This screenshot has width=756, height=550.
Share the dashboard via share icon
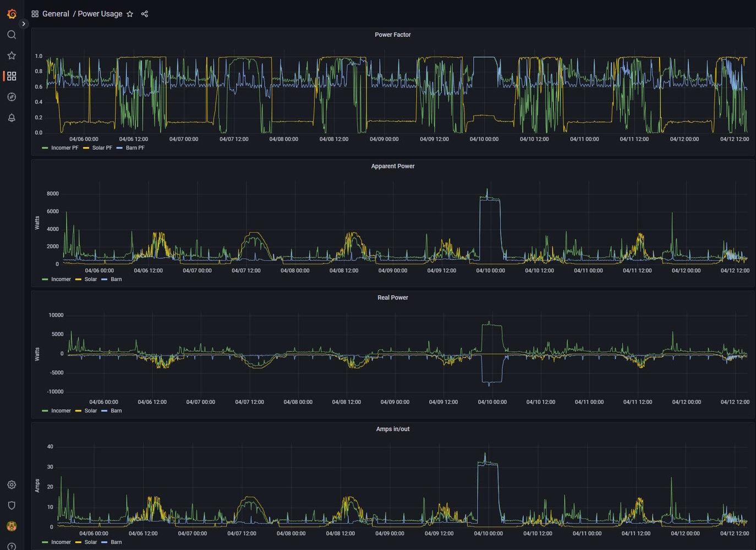pyautogui.click(x=145, y=14)
